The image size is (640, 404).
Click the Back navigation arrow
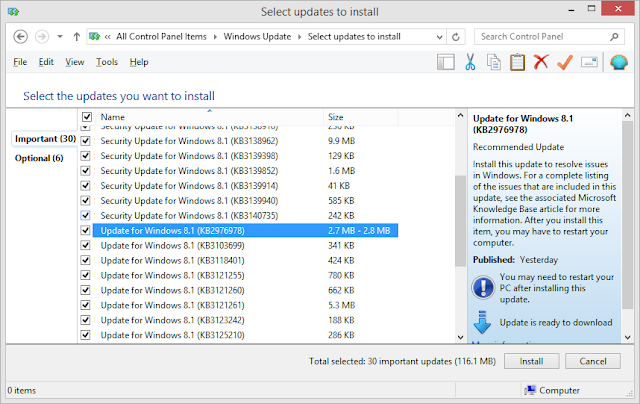click(20, 37)
